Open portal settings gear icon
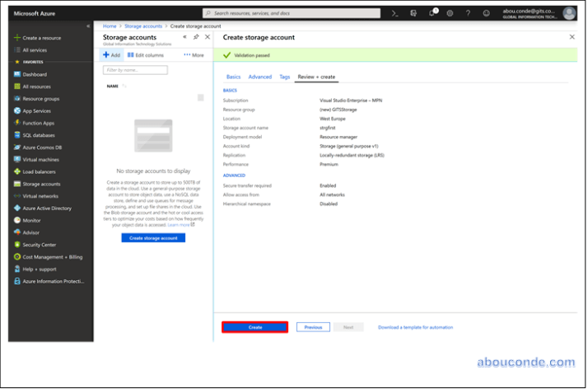This screenshot has width=588, height=389. click(x=450, y=13)
